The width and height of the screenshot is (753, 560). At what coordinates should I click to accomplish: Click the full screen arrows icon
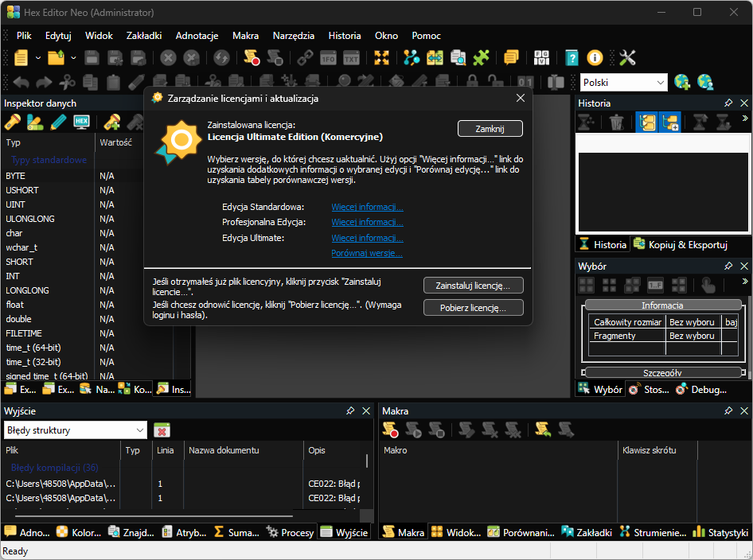tap(382, 58)
